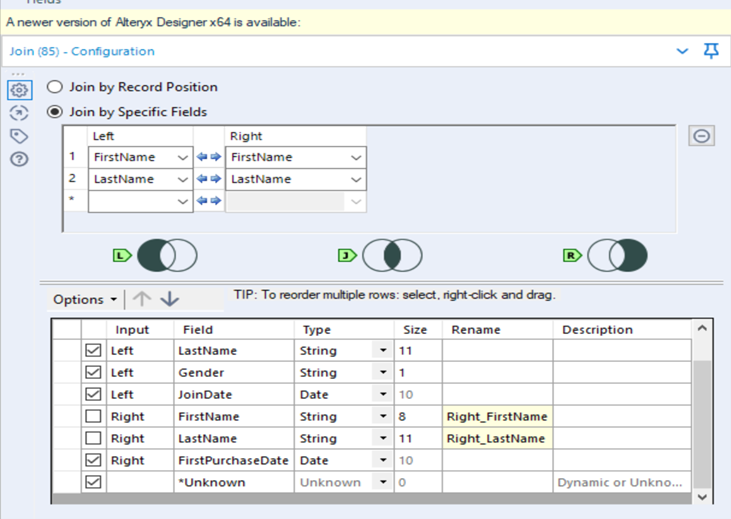Uncheck the Left Gender field checkbox
The image size is (731, 519).
coord(94,373)
